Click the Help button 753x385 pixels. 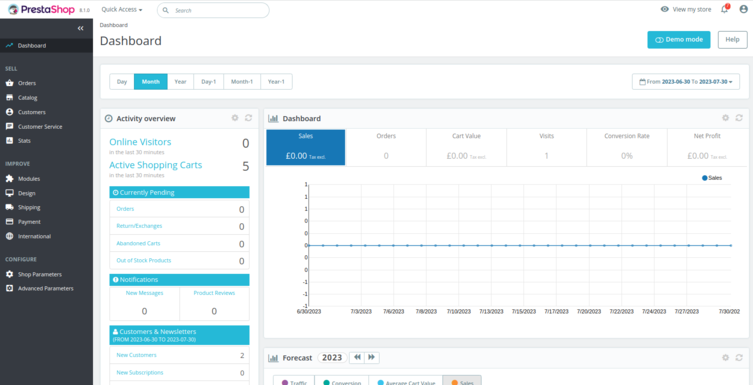(732, 40)
